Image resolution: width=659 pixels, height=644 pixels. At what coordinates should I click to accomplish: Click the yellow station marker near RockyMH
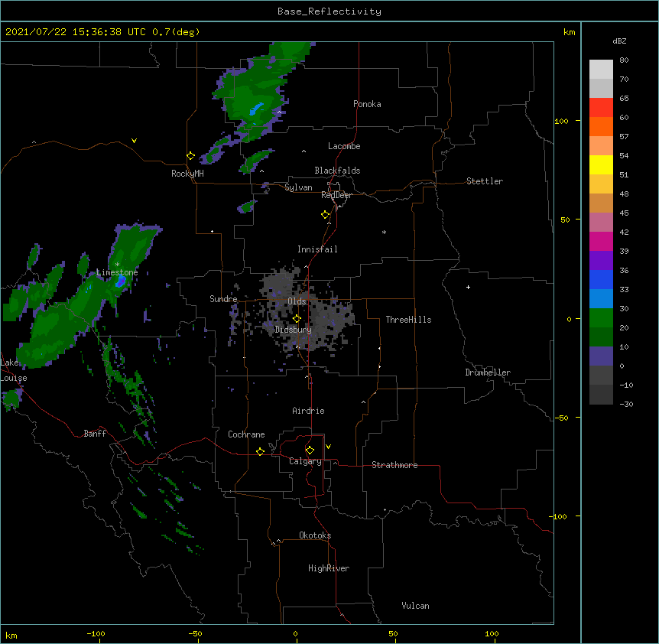pos(191,156)
